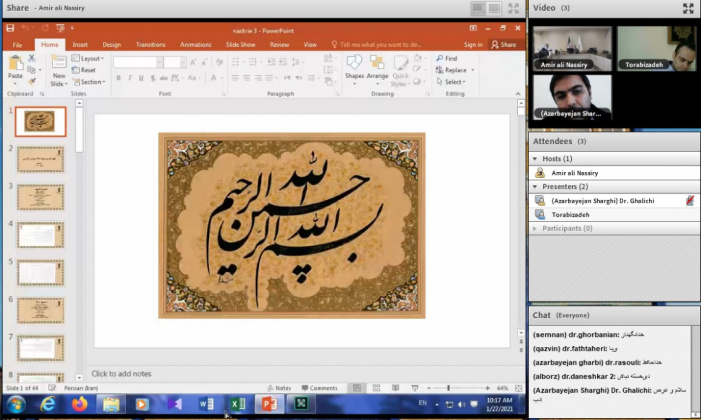Click the Share button in PowerPoint
701x420 pixels.
pos(505,44)
